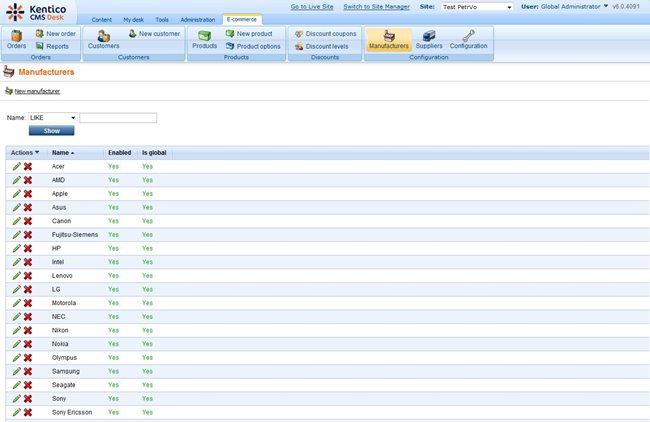This screenshot has width=650, height=422.
Task: Switch to the Tools tab
Action: tap(162, 19)
